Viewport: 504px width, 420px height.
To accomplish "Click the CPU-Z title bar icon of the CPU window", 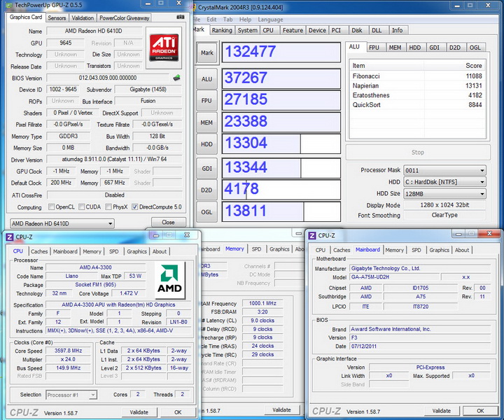I will pos(10,237).
